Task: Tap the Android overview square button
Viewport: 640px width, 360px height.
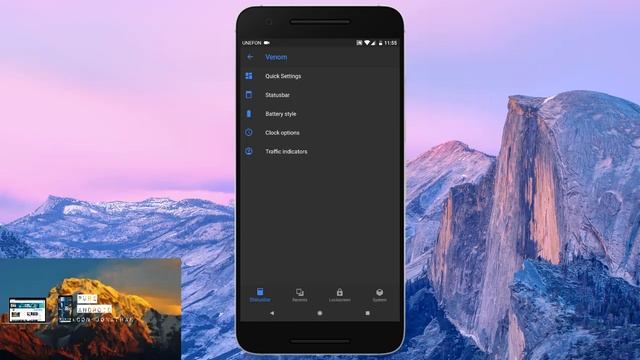Action: pos(367,313)
